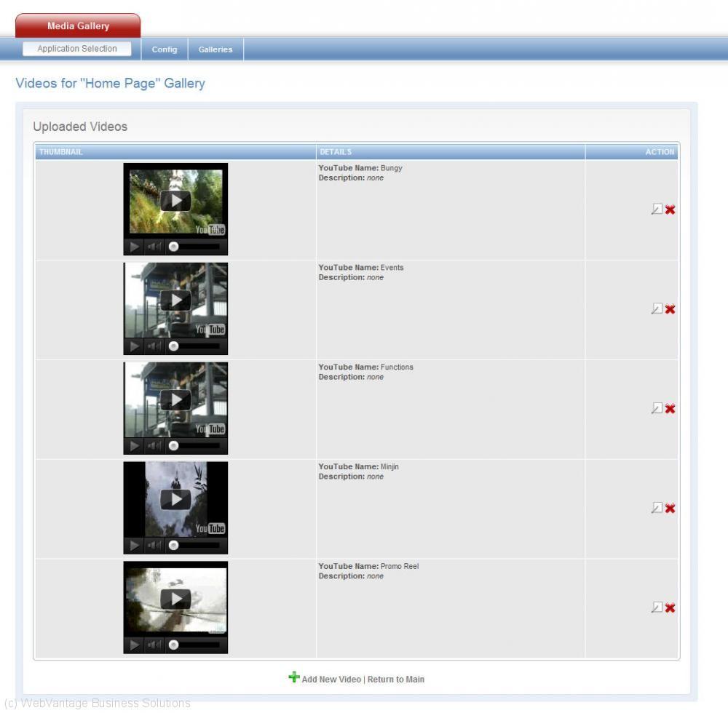
Task: Remove the Minjin video using red X
Action: (x=670, y=509)
